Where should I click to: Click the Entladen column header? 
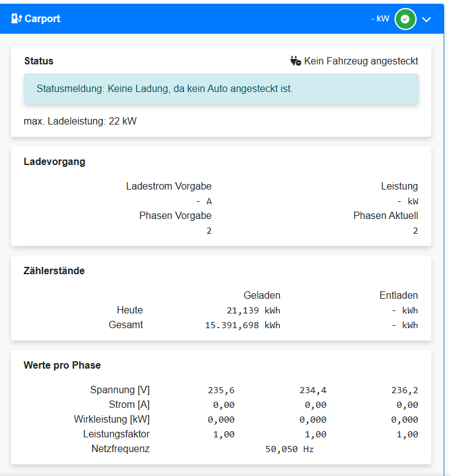point(398,295)
